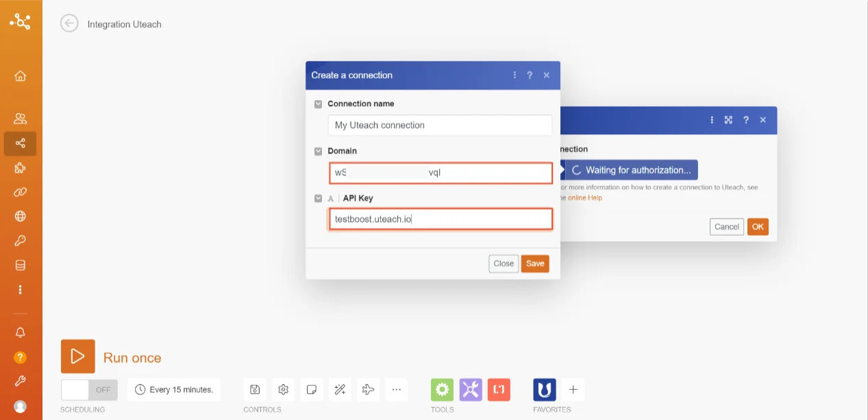Click the Close button in connection dialog
The image size is (868, 420).
(x=504, y=264)
